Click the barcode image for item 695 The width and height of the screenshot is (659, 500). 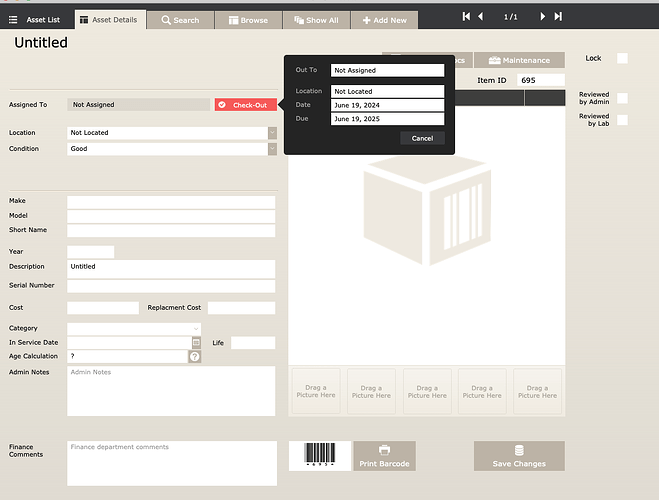coord(320,456)
